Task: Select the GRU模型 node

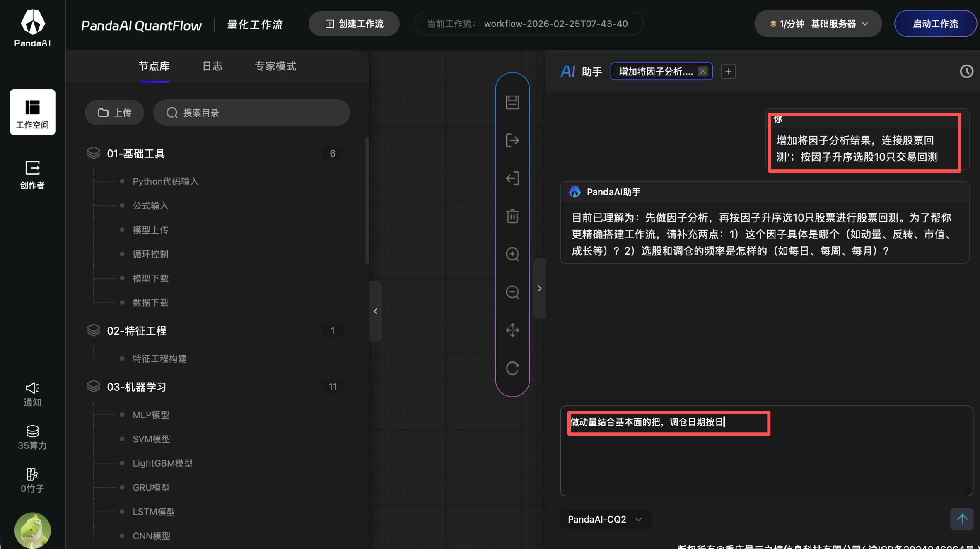Action: point(151,488)
